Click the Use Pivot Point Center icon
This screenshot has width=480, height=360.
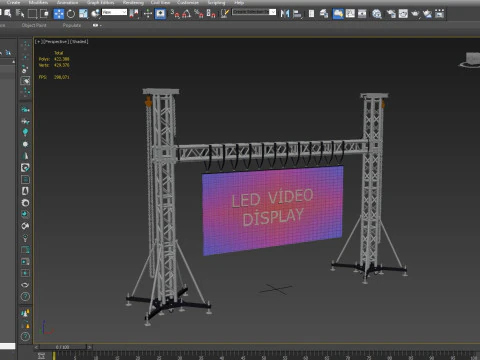pos(134,13)
